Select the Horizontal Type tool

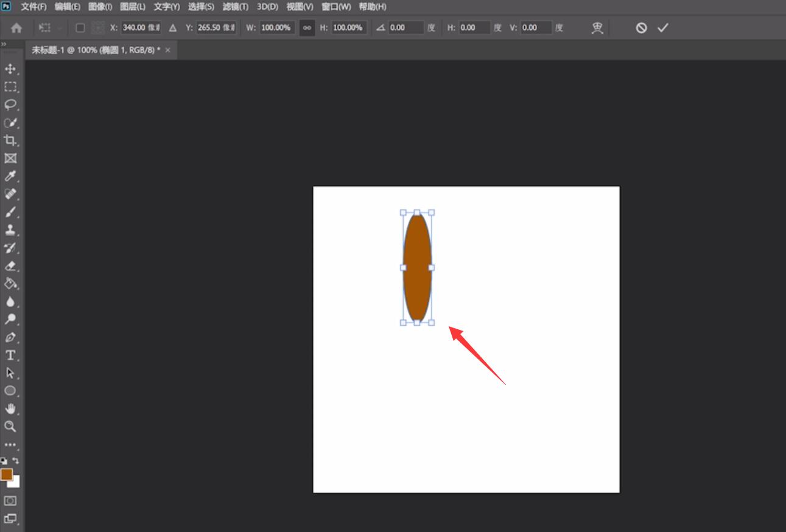pyautogui.click(x=10, y=355)
